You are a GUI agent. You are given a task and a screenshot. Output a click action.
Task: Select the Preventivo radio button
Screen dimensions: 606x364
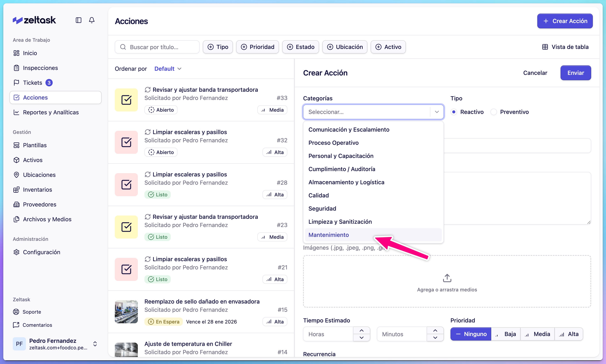pos(494,112)
